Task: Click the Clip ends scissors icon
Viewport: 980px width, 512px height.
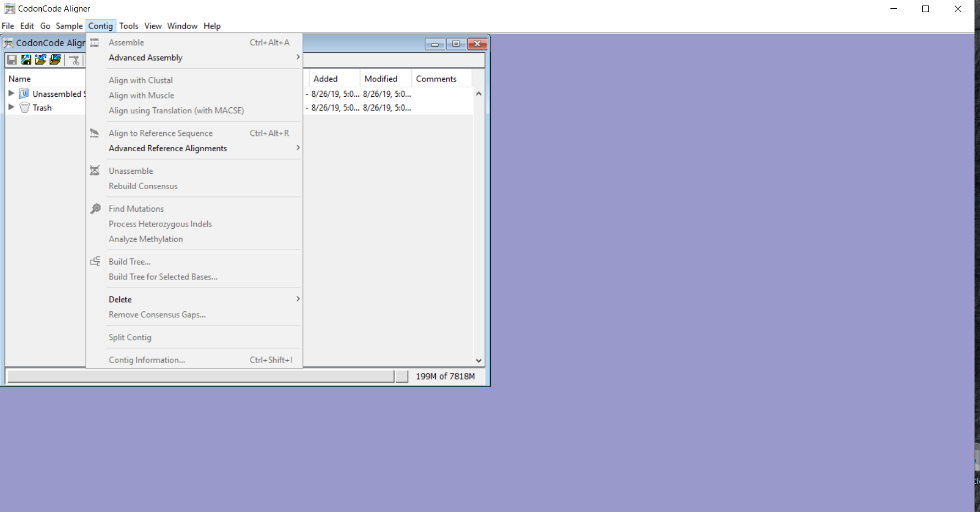Action: 75,60
